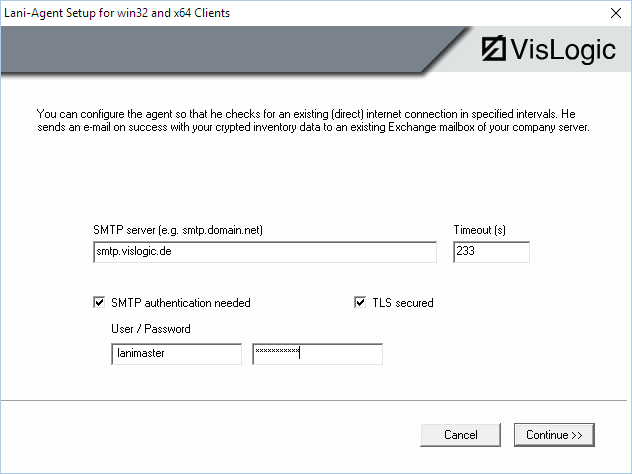
Task: Uncheck the SMTP authentication needed checkbox
Action: [99, 302]
